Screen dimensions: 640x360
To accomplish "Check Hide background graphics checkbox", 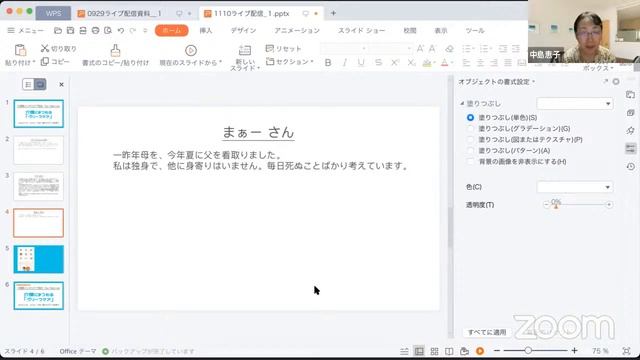I will (470, 162).
